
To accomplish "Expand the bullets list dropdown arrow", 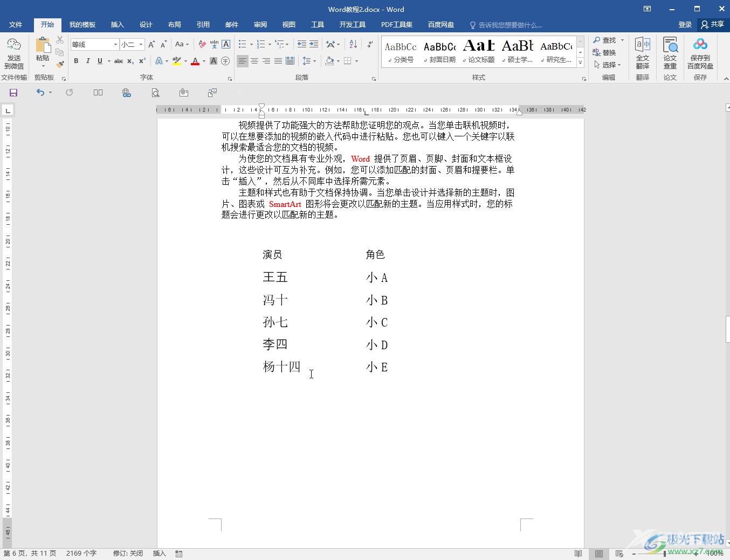I will pyautogui.click(x=251, y=44).
